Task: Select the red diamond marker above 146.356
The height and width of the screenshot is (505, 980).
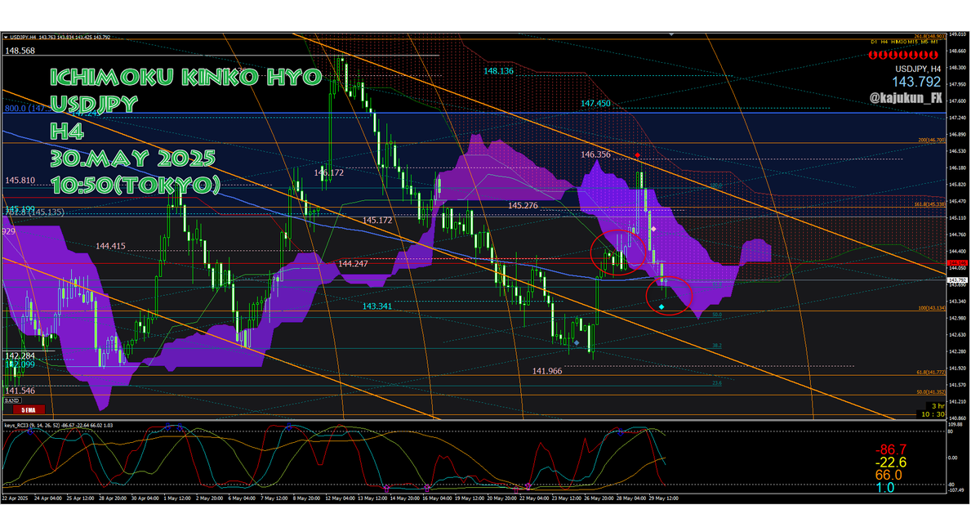Action: click(x=637, y=154)
